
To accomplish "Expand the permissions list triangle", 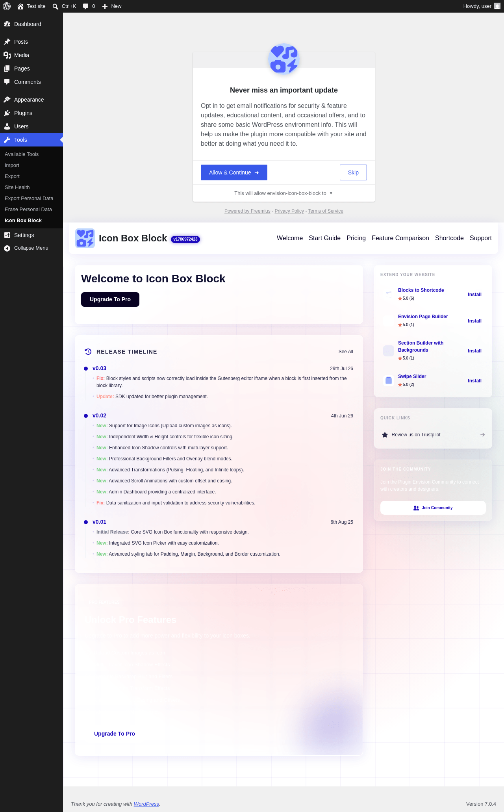I will point(331,193).
